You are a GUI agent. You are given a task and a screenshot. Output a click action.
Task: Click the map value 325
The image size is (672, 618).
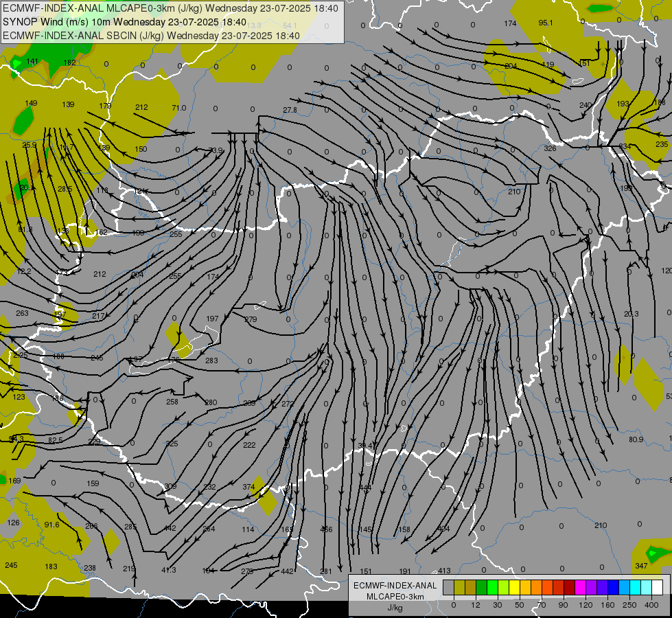[172, 444]
